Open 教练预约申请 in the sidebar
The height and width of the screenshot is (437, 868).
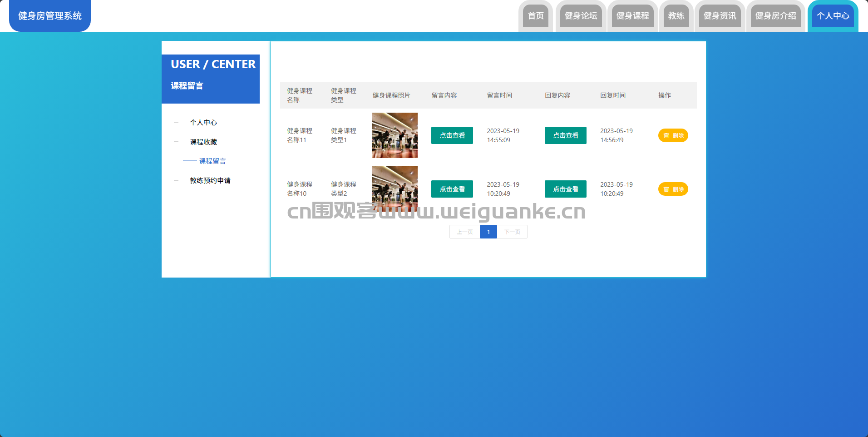pos(210,180)
